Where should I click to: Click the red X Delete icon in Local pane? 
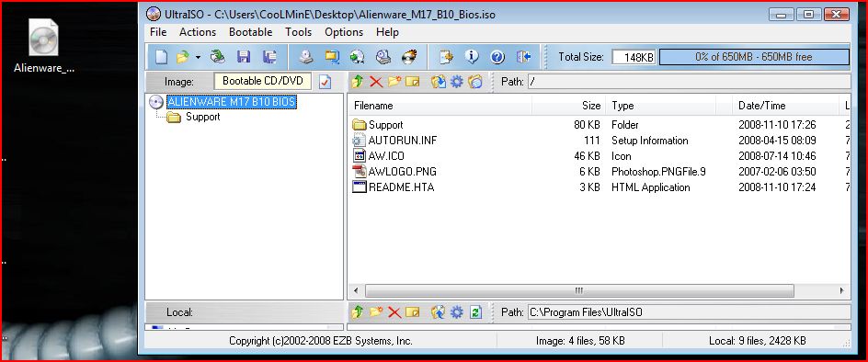(394, 312)
